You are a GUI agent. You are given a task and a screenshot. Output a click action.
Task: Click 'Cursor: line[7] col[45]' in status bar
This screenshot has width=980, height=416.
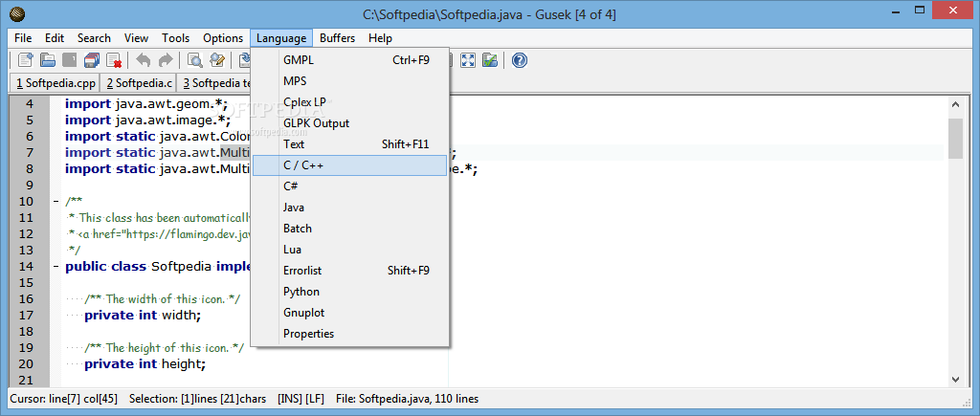tap(66, 399)
